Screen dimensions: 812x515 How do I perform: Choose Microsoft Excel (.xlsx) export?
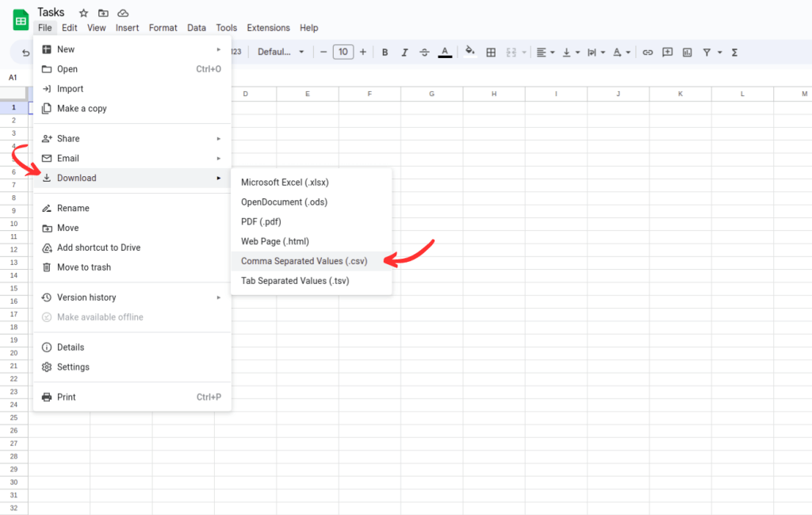pyautogui.click(x=285, y=182)
